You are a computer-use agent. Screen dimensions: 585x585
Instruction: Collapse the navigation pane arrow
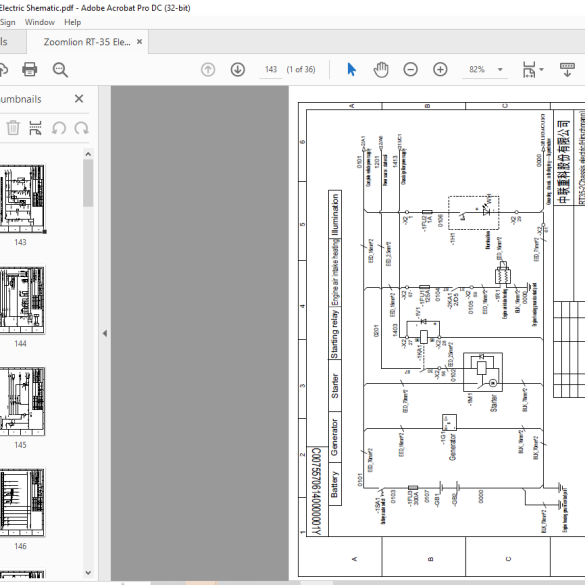(105, 333)
